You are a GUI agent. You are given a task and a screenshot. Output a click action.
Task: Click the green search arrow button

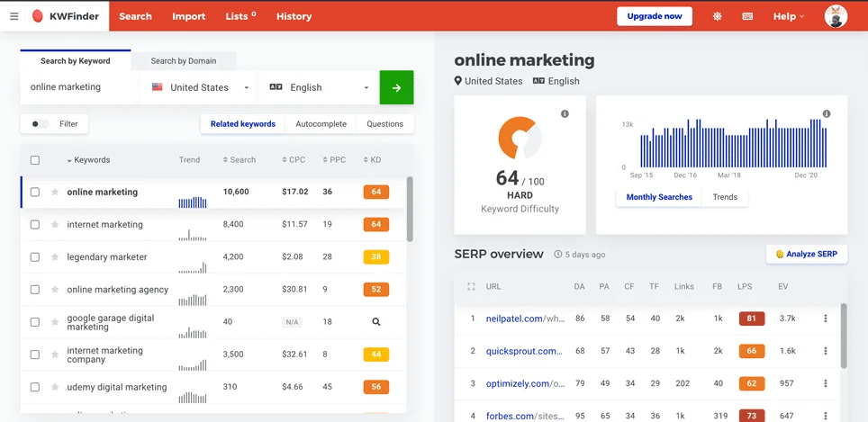click(x=396, y=87)
